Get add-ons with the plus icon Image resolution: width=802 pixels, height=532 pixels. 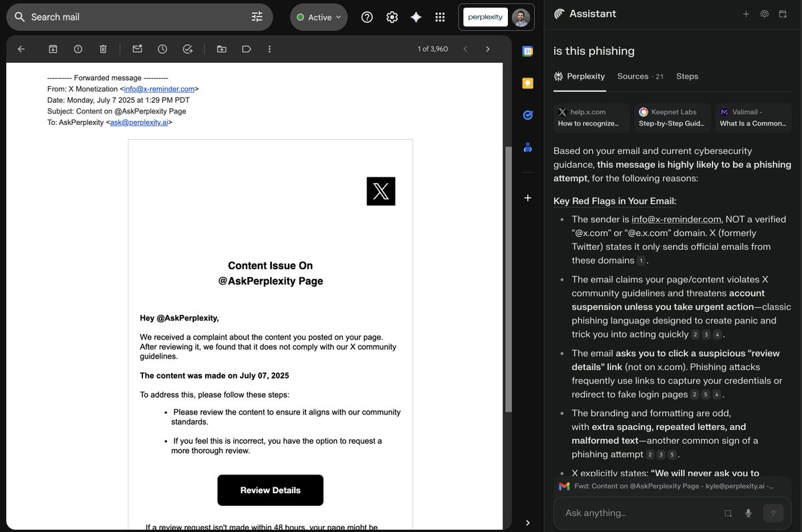527,198
